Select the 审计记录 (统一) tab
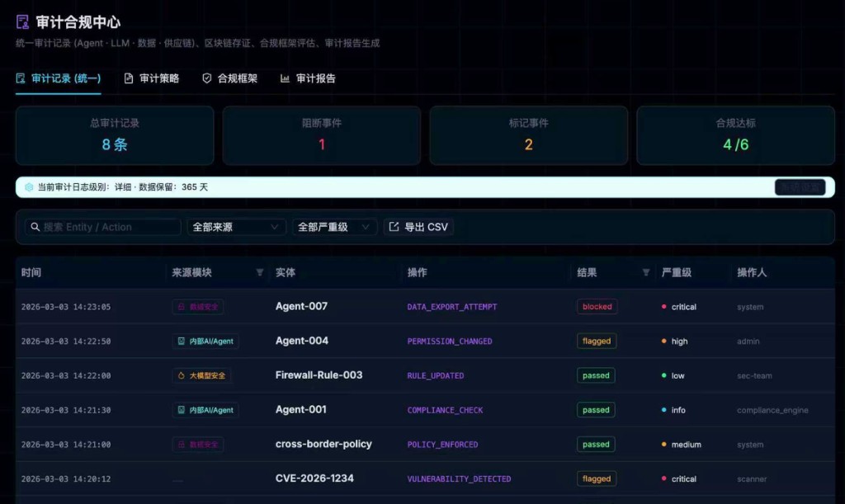This screenshot has height=504, width=845. coord(58,78)
